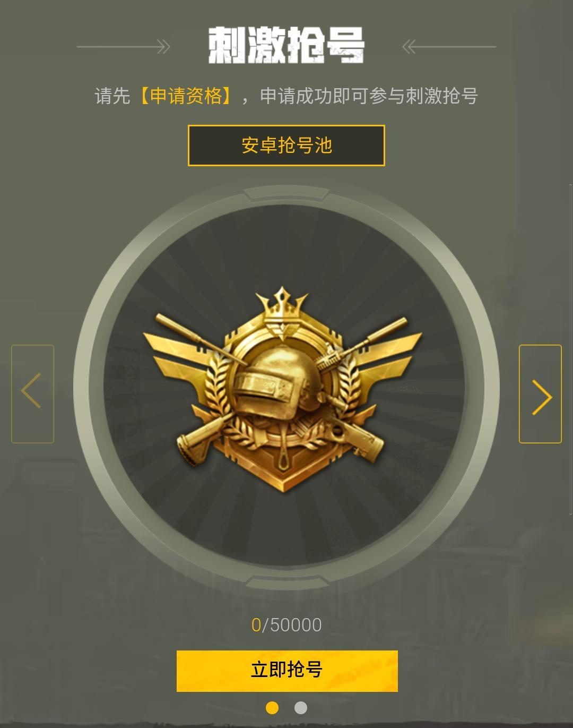
Task: Tap the golden helmet badge emblem
Action: (x=283, y=390)
